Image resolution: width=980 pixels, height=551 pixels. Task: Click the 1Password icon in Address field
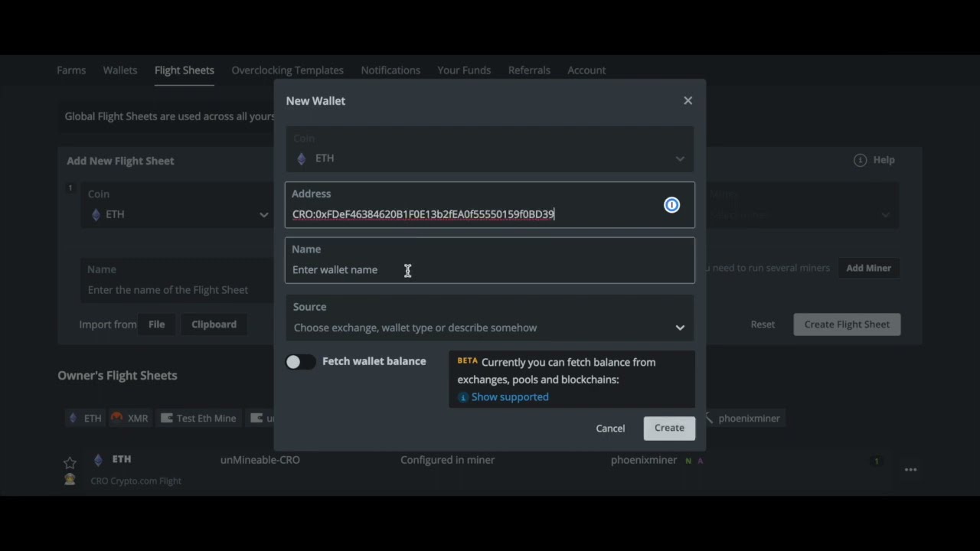tap(671, 205)
